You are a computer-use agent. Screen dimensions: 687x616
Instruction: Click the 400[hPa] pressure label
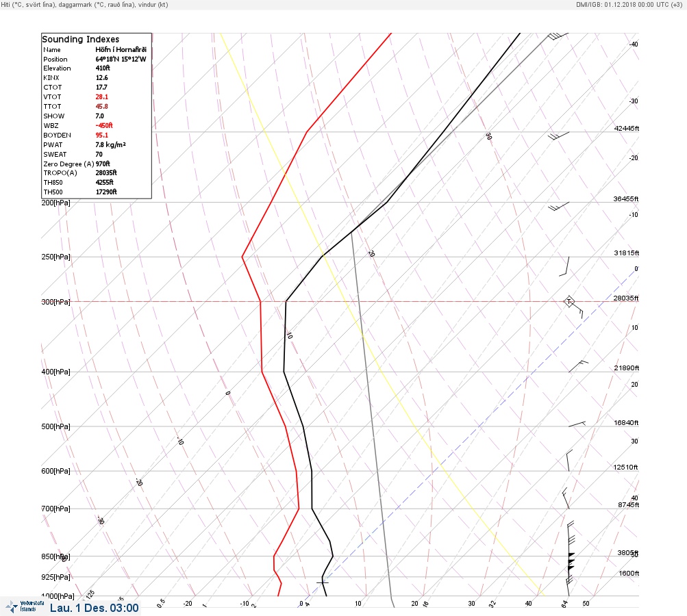(x=55, y=372)
